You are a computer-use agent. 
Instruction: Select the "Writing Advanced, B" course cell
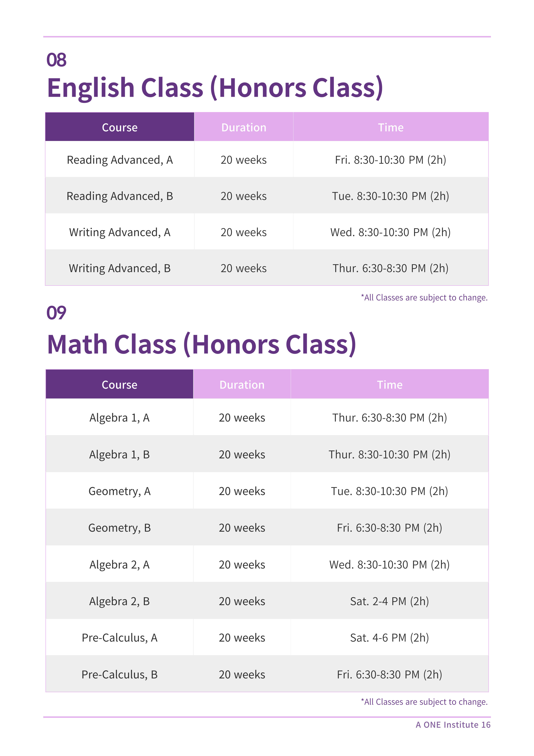[120, 268]
